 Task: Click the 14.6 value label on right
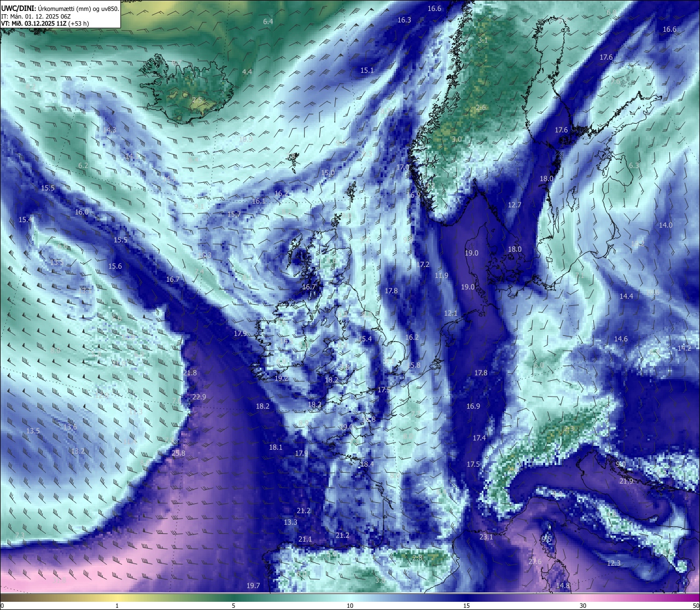[621, 339]
